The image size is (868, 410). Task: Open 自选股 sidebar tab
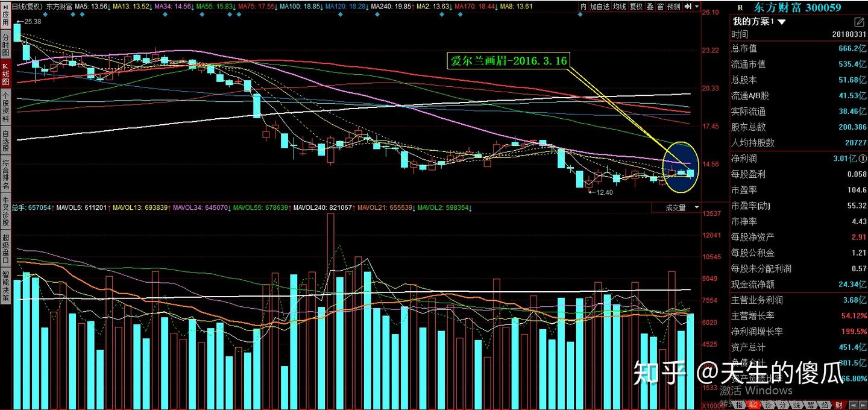click(5, 140)
